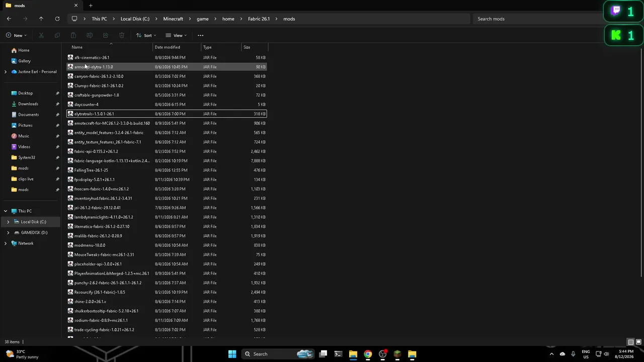Navigate to Minecraft breadcrumb
The width and height of the screenshot is (644, 362).
pyautogui.click(x=173, y=19)
